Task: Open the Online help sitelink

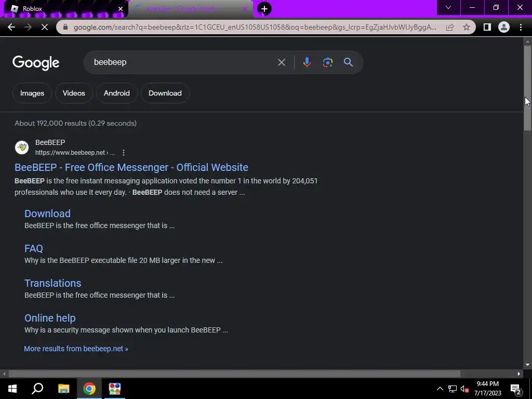Action: (50, 318)
